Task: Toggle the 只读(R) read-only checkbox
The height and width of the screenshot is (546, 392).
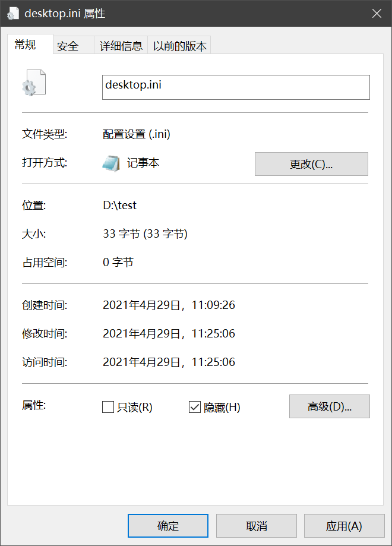Action: (x=108, y=407)
